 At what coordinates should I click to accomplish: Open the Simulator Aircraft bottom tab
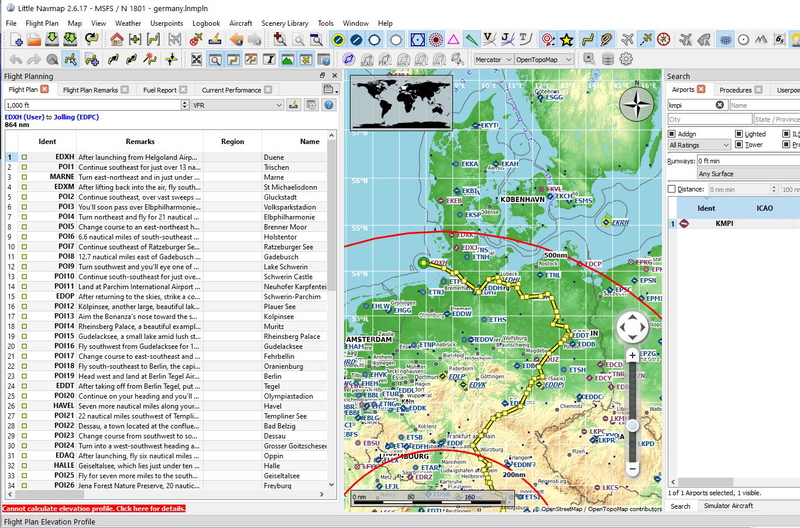(728, 506)
